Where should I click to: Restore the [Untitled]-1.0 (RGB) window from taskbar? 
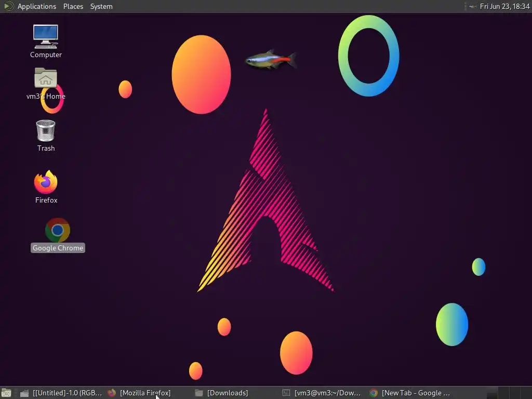61,393
